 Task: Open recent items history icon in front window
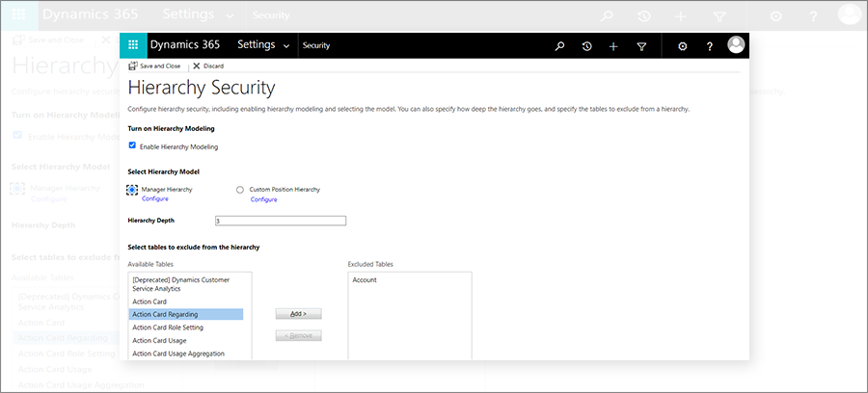click(586, 46)
